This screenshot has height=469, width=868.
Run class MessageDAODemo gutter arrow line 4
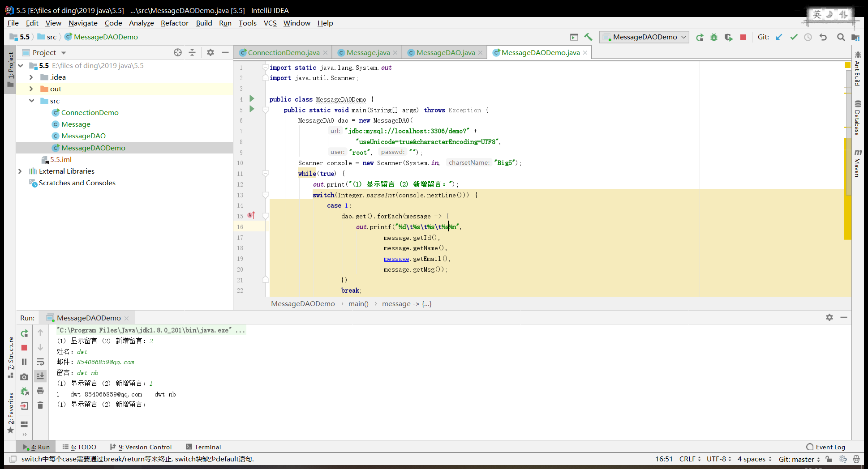tap(252, 98)
